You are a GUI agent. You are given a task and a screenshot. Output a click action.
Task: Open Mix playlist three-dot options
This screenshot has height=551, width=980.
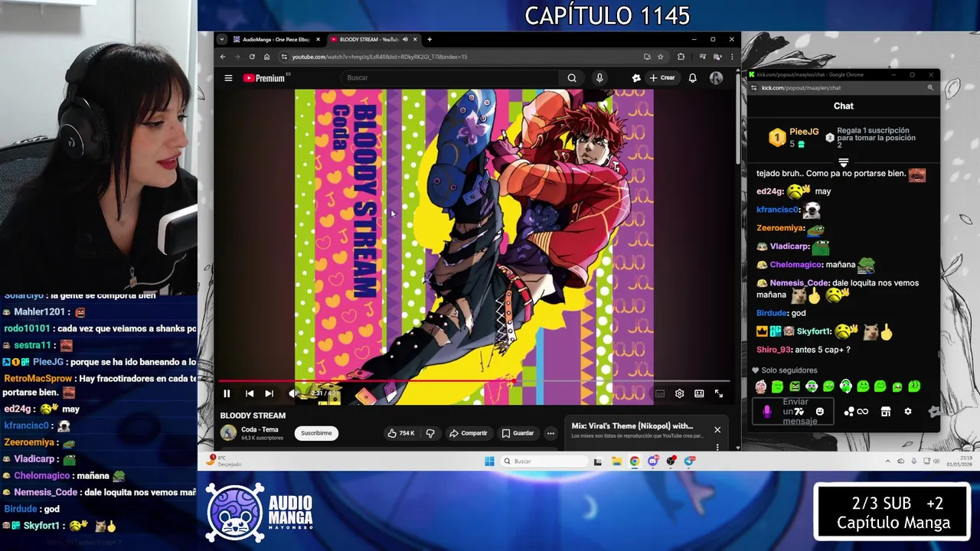[x=717, y=447]
